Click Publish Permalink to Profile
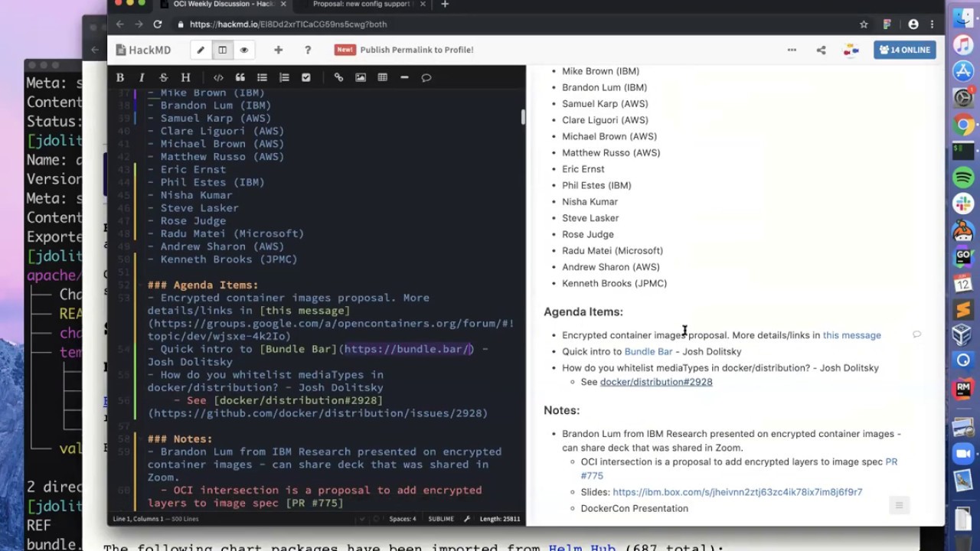 coord(416,50)
